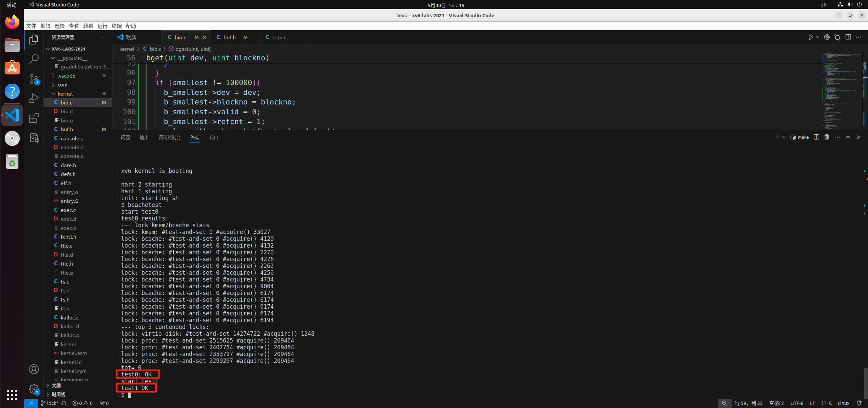Viewport: 868px width, 408px height.
Task: Click the open changes compare icon
Action: (x=837, y=37)
